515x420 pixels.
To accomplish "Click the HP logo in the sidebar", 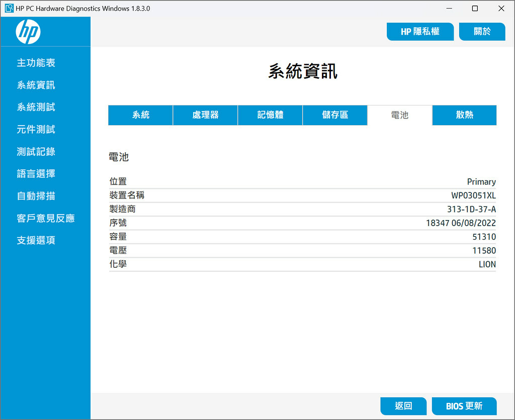I will pos(28,32).
